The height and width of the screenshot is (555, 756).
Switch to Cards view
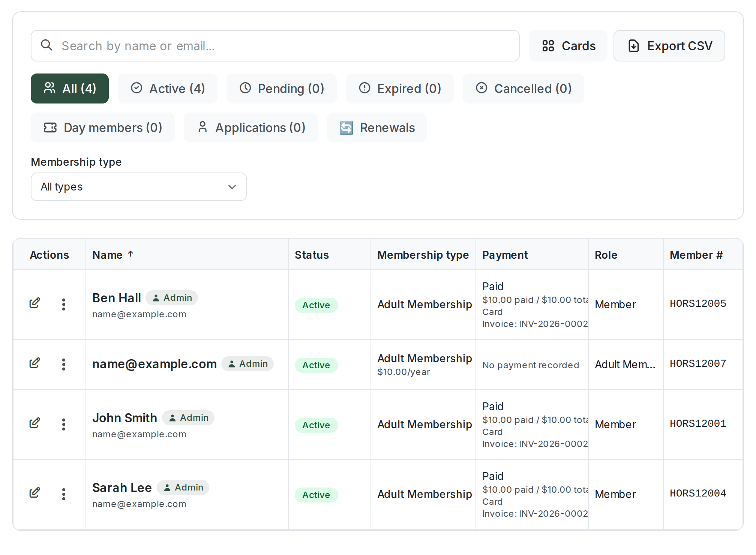click(x=568, y=46)
